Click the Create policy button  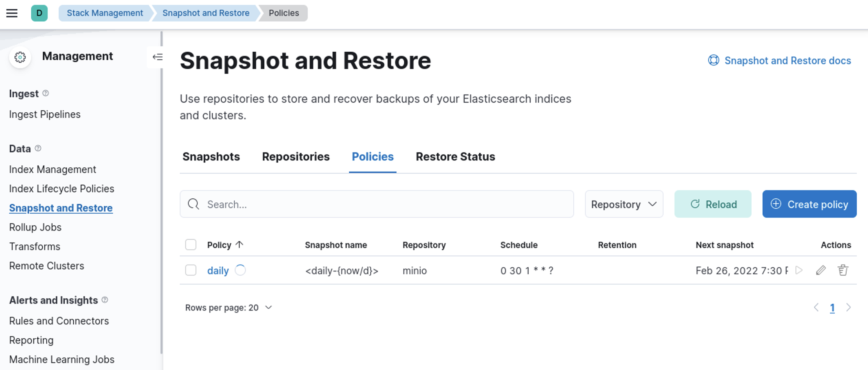coord(809,204)
